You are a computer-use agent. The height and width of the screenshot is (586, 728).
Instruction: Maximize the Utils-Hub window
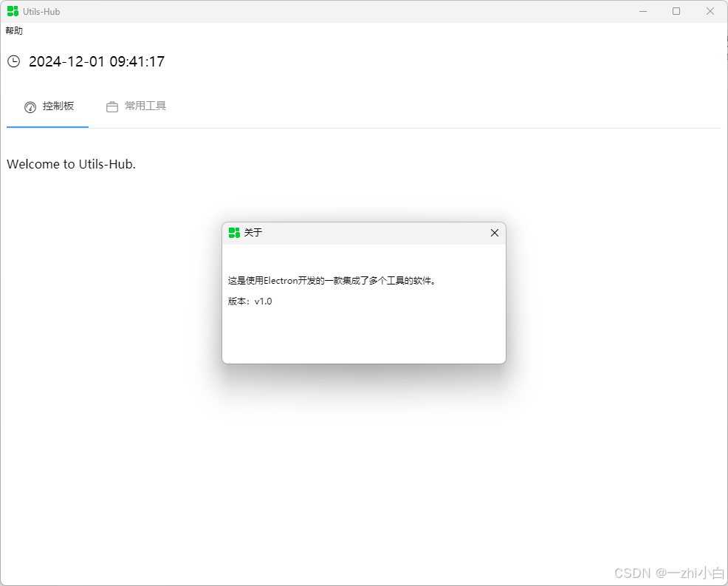coord(676,11)
